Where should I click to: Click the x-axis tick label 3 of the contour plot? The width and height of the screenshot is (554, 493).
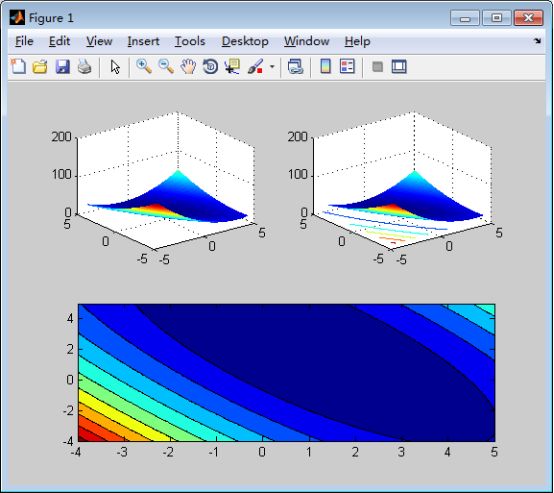pyautogui.click(x=401, y=452)
